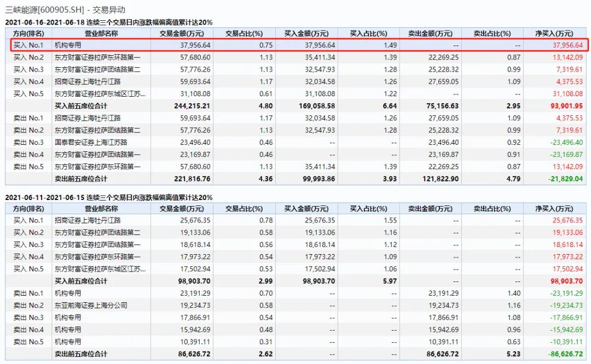Click the green -21,829.04 net value
Image resolution: width=591 pixels, height=364 pixels.
point(565,179)
